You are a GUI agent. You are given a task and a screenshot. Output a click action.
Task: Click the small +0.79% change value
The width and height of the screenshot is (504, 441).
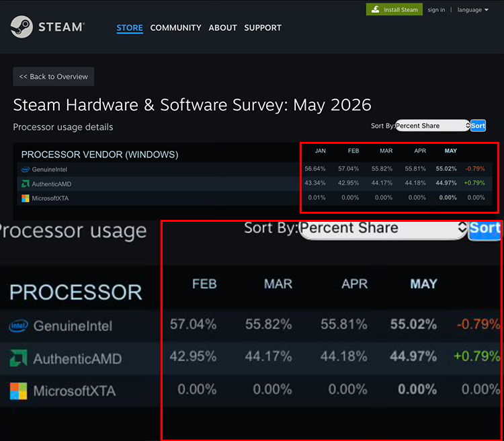474,183
